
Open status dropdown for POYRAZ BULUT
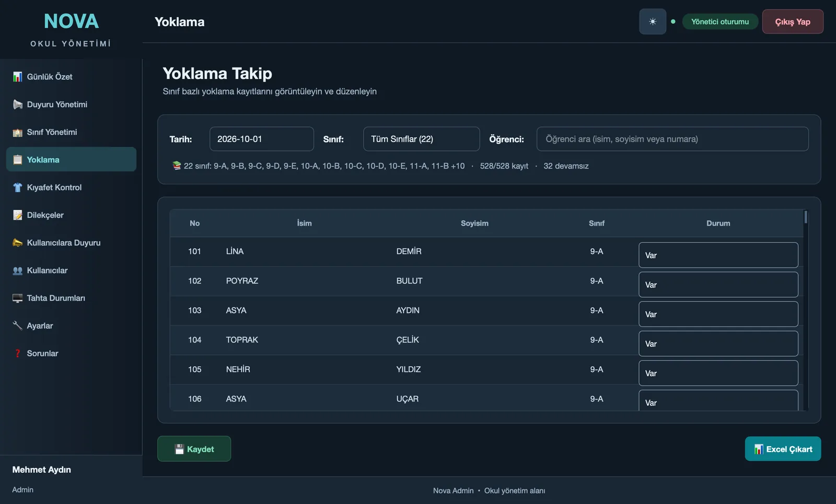point(718,285)
